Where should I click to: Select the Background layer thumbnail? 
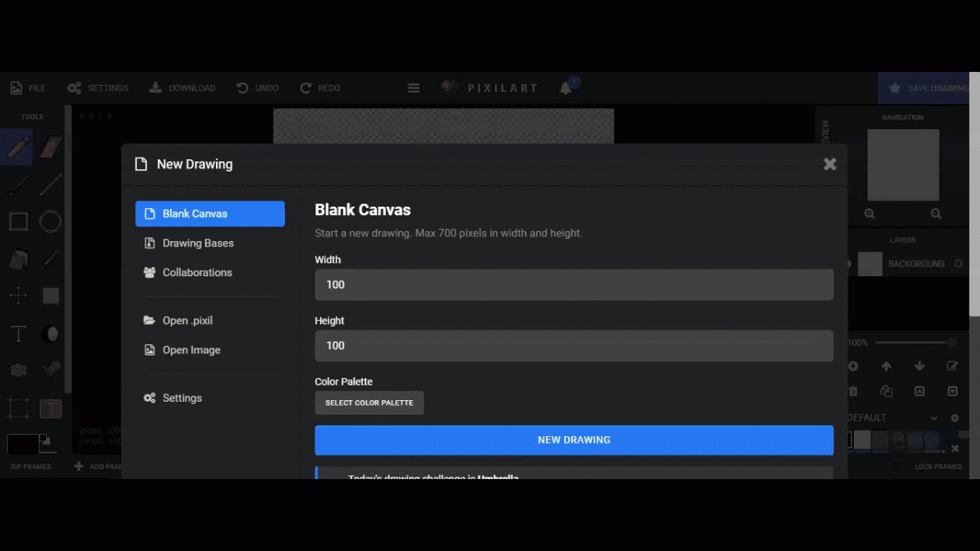(870, 264)
